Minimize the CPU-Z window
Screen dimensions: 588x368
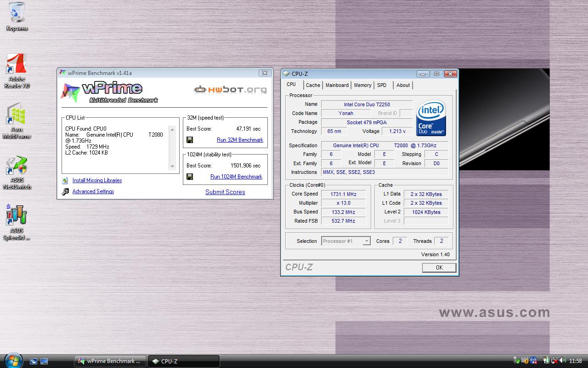423,74
